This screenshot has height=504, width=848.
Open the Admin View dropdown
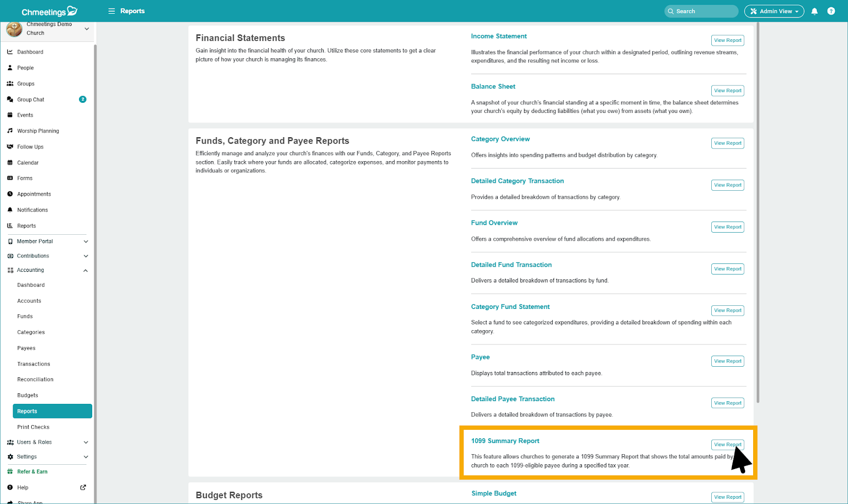click(774, 11)
